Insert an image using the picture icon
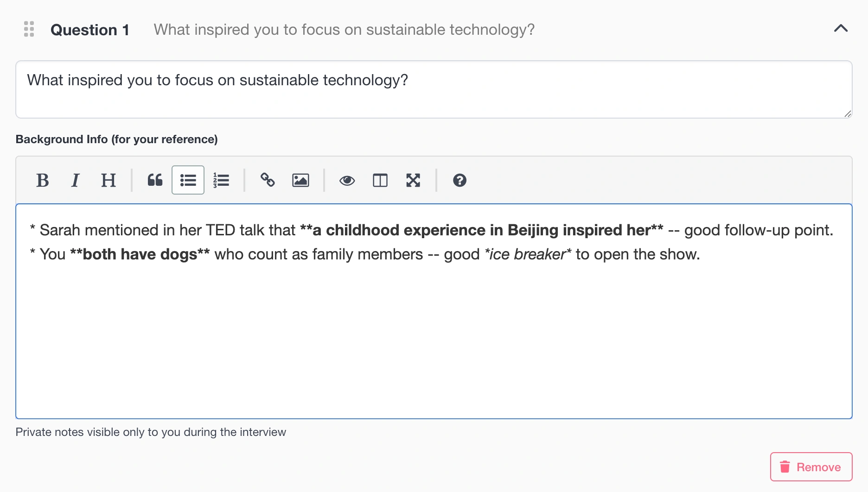The height and width of the screenshot is (492, 868). click(300, 180)
